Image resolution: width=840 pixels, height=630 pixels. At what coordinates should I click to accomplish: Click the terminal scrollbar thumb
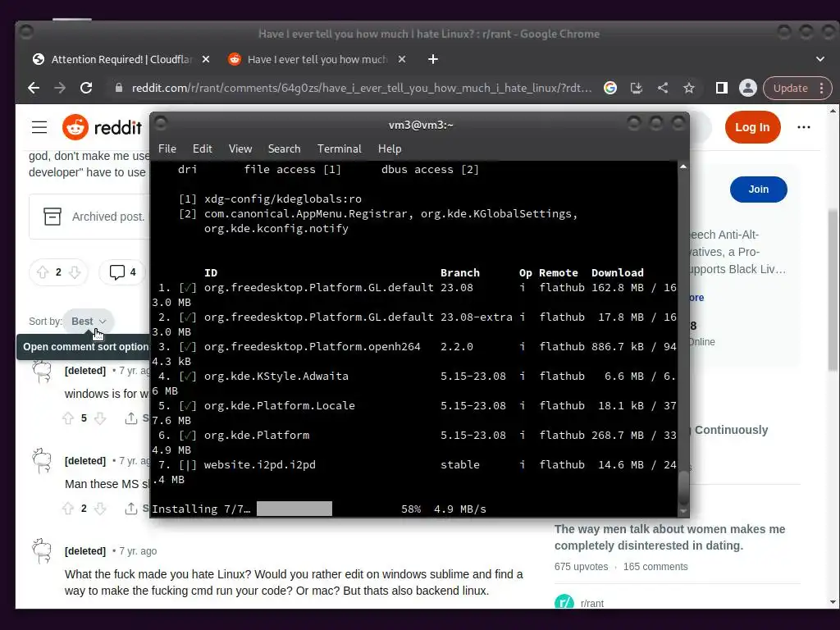[x=683, y=486]
